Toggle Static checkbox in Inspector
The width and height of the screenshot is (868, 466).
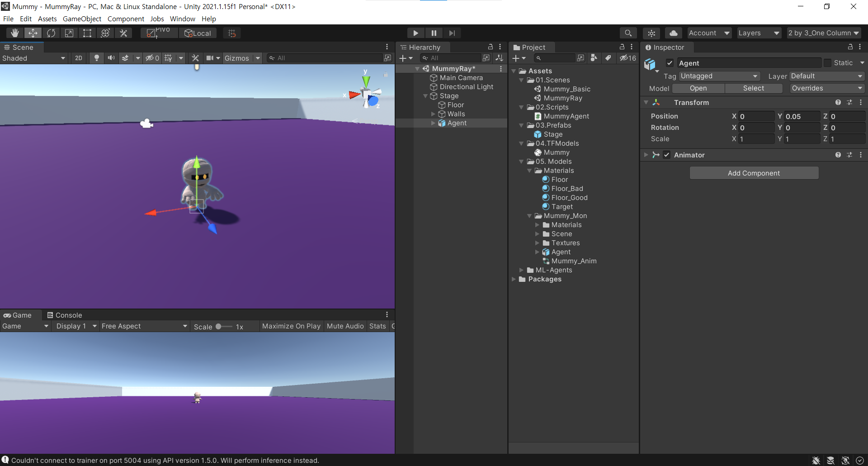827,63
